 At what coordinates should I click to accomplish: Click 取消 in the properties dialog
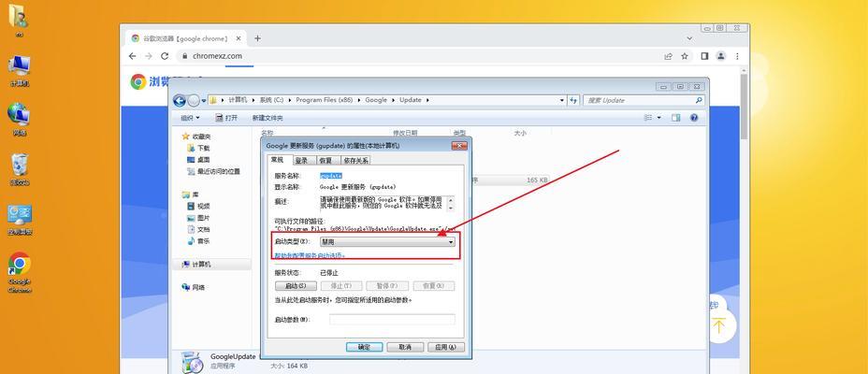[x=405, y=347]
